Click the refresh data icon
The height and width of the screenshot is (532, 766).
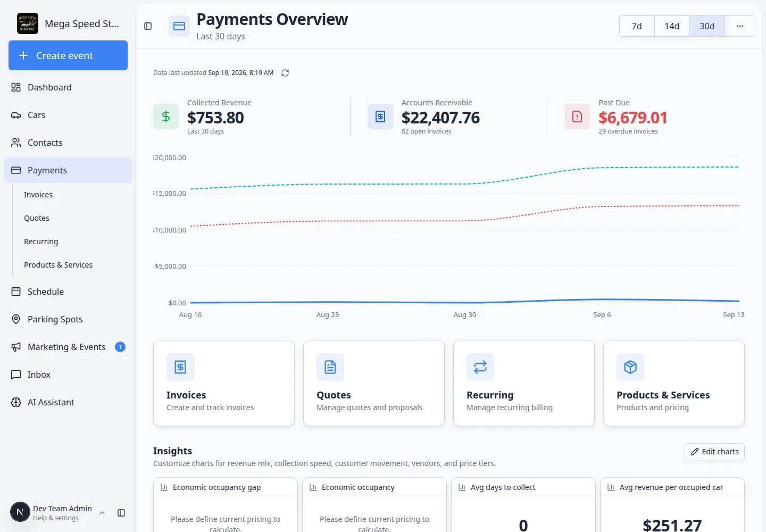285,73
